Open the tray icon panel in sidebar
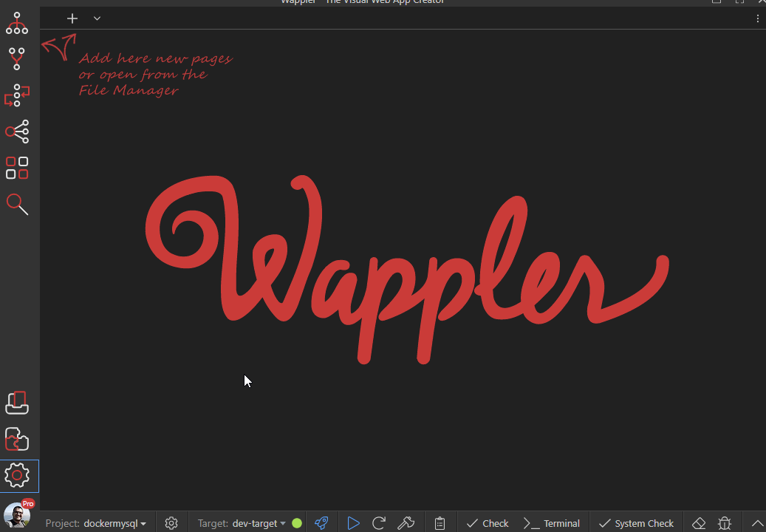The width and height of the screenshot is (766, 532). coord(17,403)
